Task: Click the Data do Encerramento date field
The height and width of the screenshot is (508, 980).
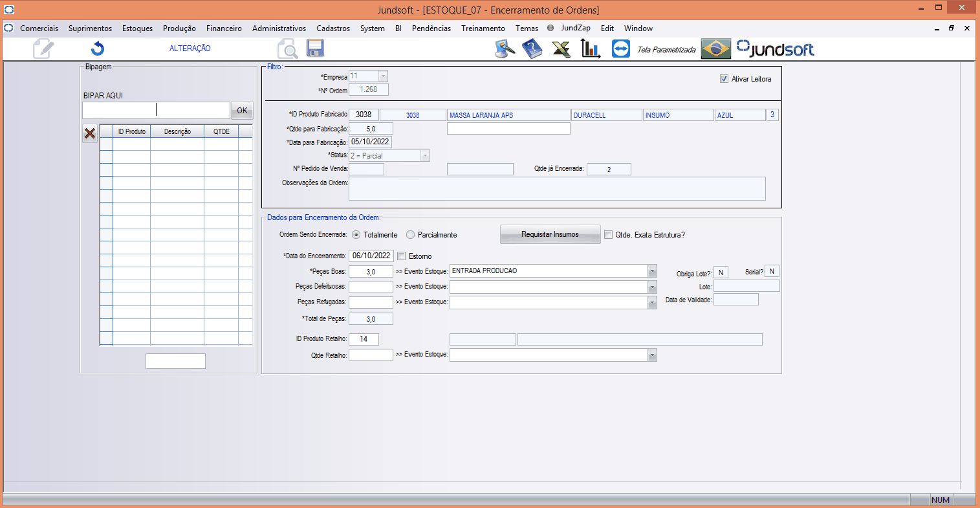Action: pos(371,256)
